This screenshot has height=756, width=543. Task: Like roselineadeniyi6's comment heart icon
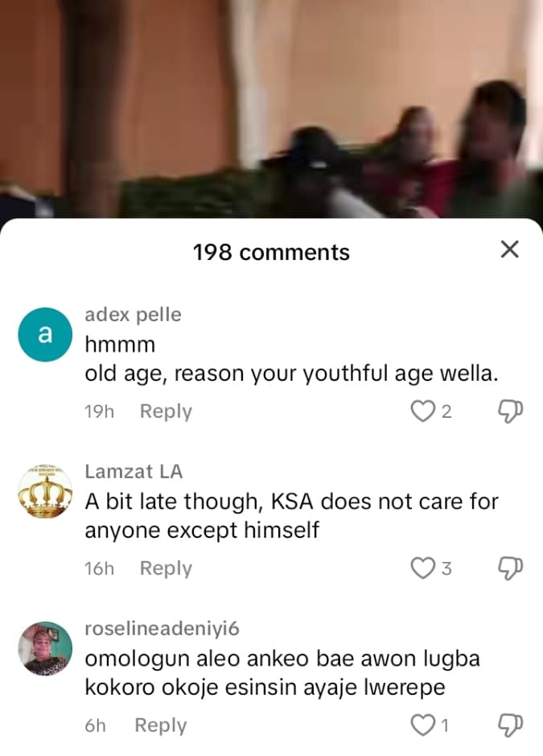(422, 725)
